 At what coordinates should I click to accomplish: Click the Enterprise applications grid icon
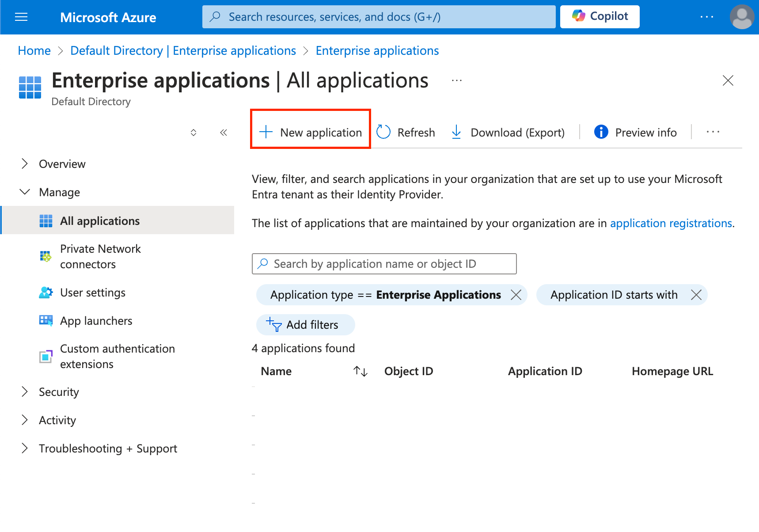tap(30, 87)
